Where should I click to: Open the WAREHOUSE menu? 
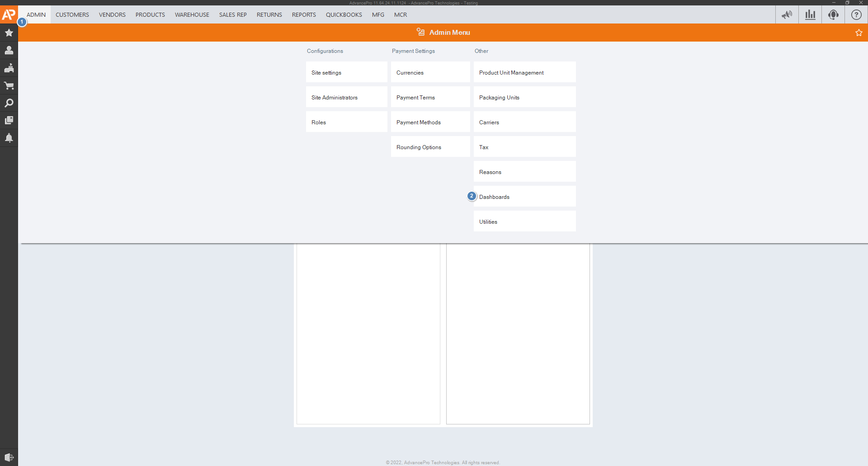click(x=192, y=14)
